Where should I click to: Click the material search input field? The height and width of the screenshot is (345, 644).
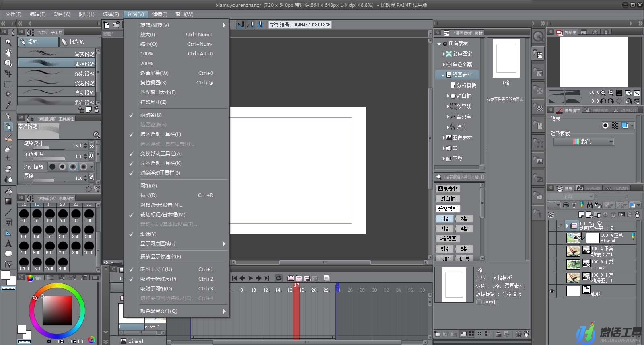point(463,177)
